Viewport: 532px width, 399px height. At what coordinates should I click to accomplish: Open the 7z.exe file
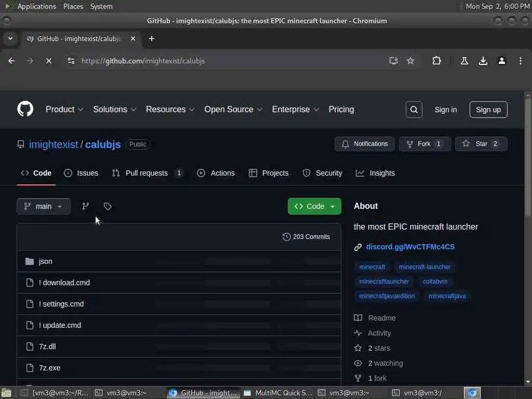tap(49, 368)
